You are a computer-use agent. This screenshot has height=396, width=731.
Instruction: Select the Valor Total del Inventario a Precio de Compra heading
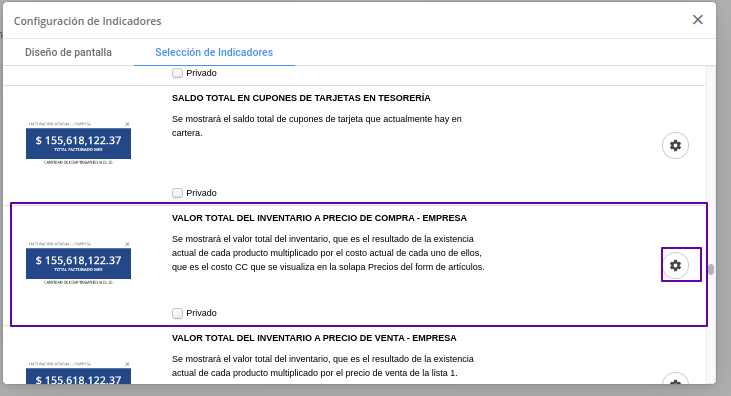coord(319,218)
